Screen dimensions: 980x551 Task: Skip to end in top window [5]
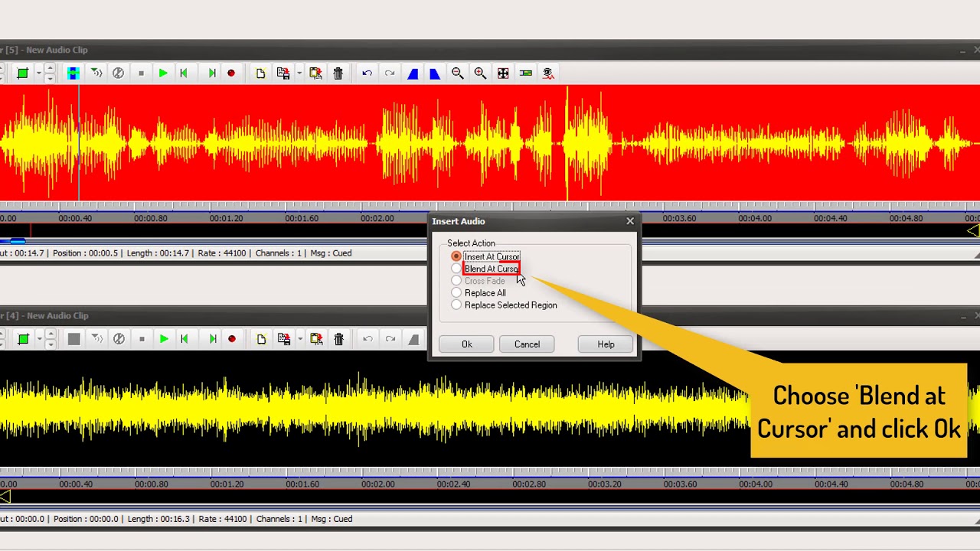[212, 73]
